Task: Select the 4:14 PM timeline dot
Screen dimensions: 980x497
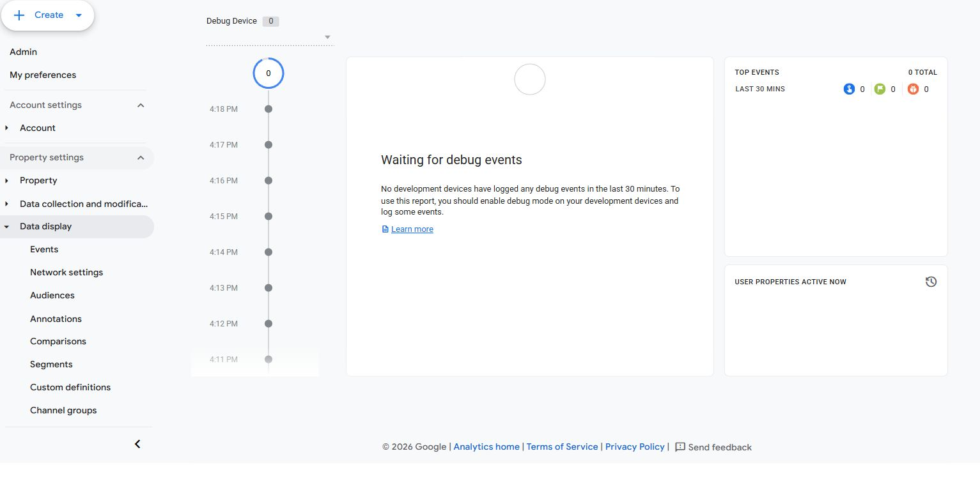Action: 268,252
